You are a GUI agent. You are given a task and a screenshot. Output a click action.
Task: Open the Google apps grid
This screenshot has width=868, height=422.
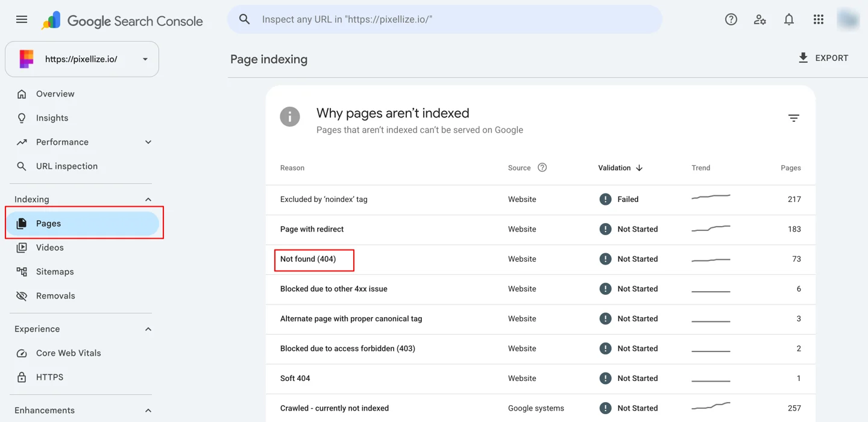tap(818, 19)
